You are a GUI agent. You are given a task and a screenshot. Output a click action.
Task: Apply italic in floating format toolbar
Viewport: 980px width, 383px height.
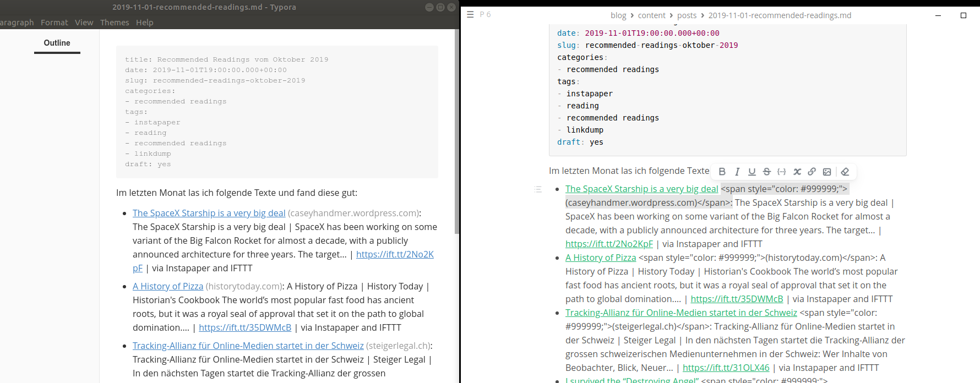point(737,172)
